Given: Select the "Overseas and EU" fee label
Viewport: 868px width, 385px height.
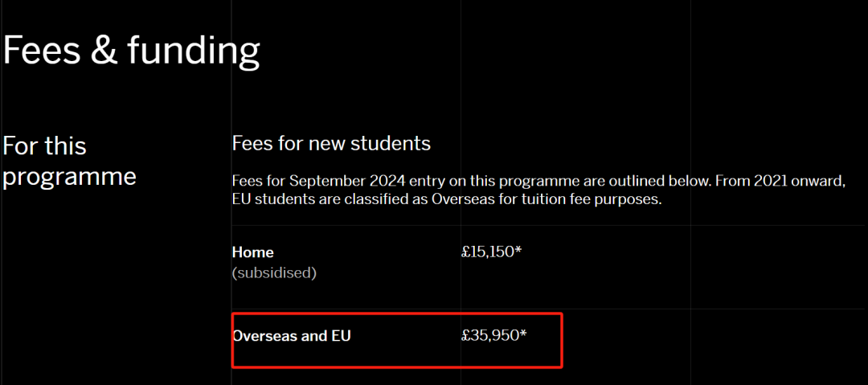Looking at the screenshot, I should 291,336.
